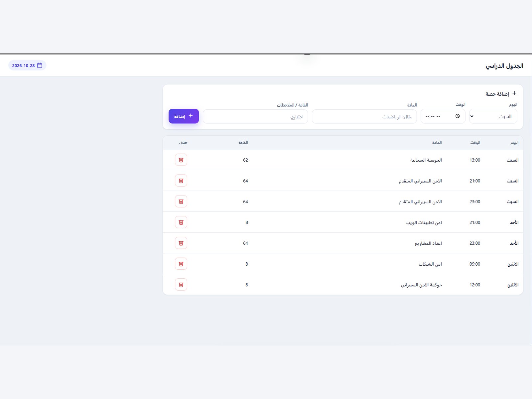
Task: Delete the السبت 21:00 الامن السيبراني المتقدم row
Action: [x=181, y=181]
